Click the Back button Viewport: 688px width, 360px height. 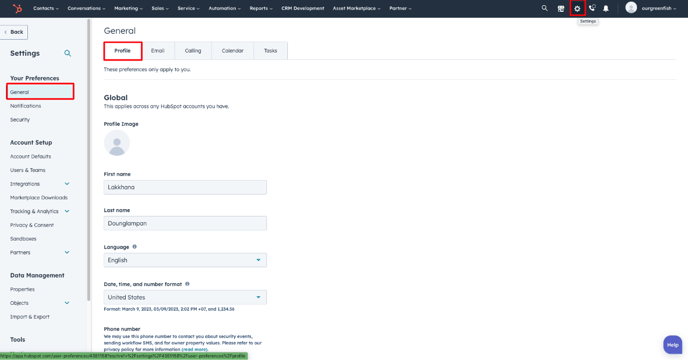click(x=14, y=32)
